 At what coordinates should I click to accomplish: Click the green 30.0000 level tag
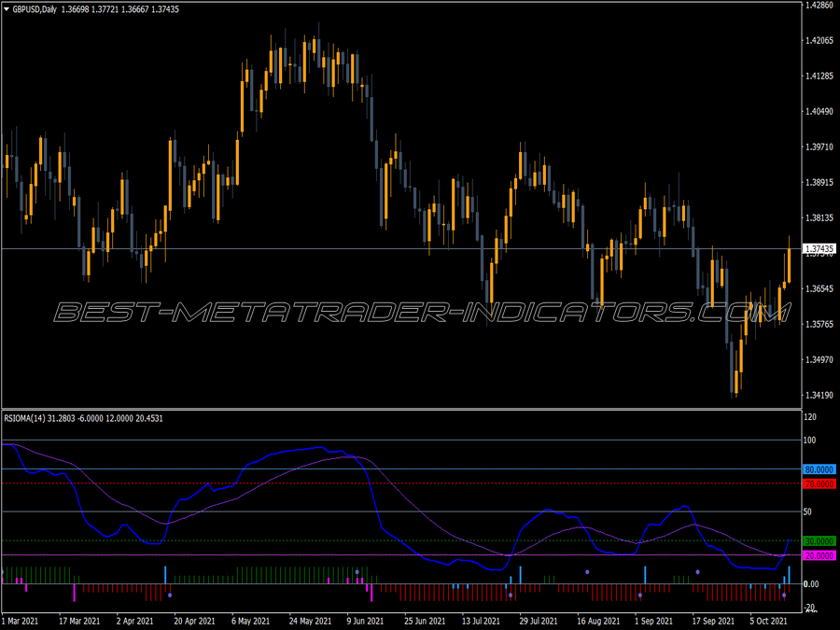click(x=819, y=541)
